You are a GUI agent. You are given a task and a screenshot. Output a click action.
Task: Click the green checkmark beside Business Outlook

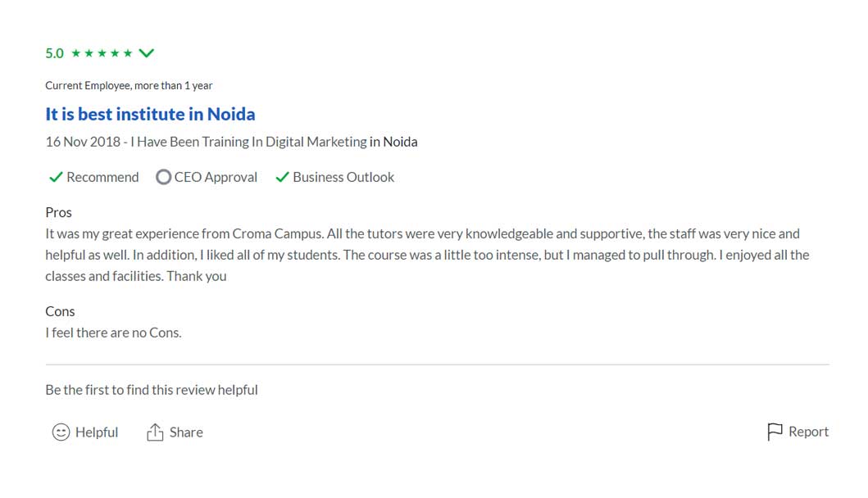point(282,177)
